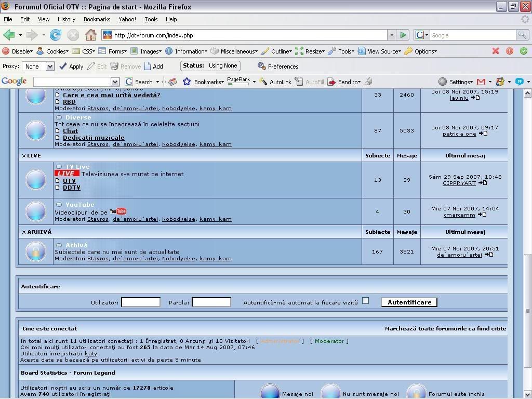Viewport: 532px width, 399px height.
Task: Click the AutoLink toolbar button
Action: (x=275, y=82)
